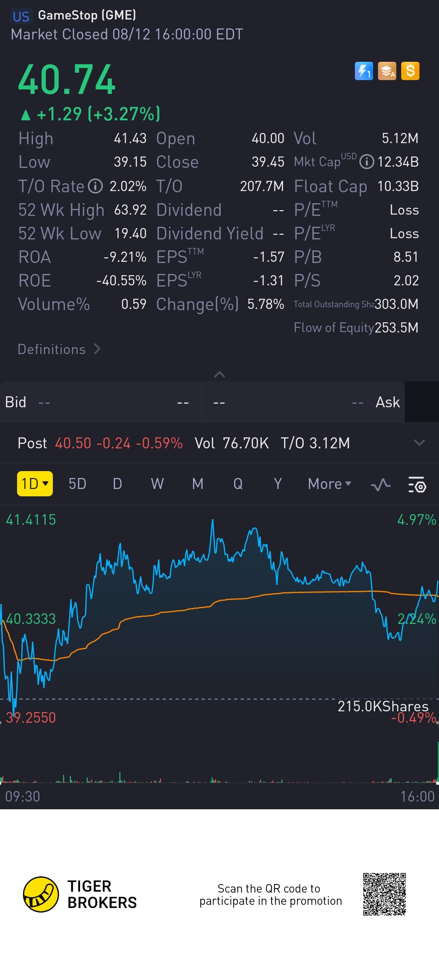Tap the 41.4115 chart high label
439x980 pixels.
click(31, 520)
